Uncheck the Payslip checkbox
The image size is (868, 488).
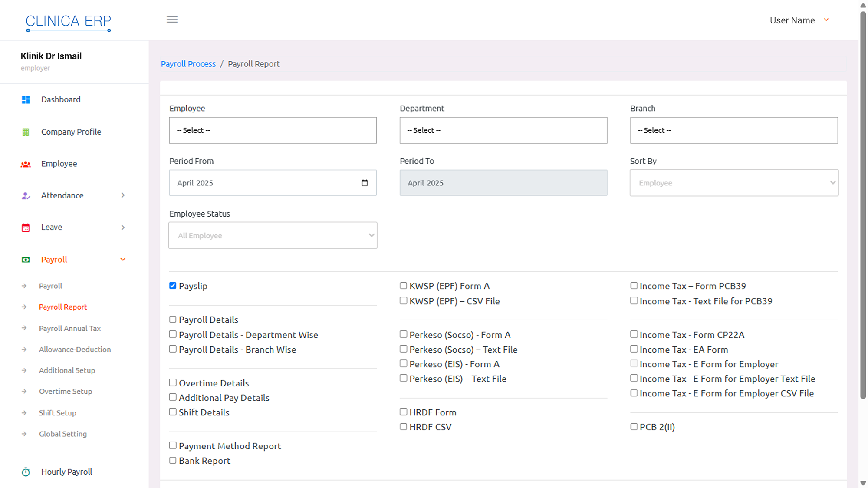point(173,286)
